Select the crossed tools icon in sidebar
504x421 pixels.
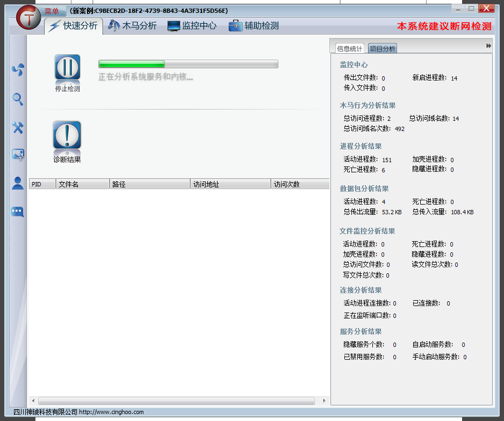(x=18, y=127)
